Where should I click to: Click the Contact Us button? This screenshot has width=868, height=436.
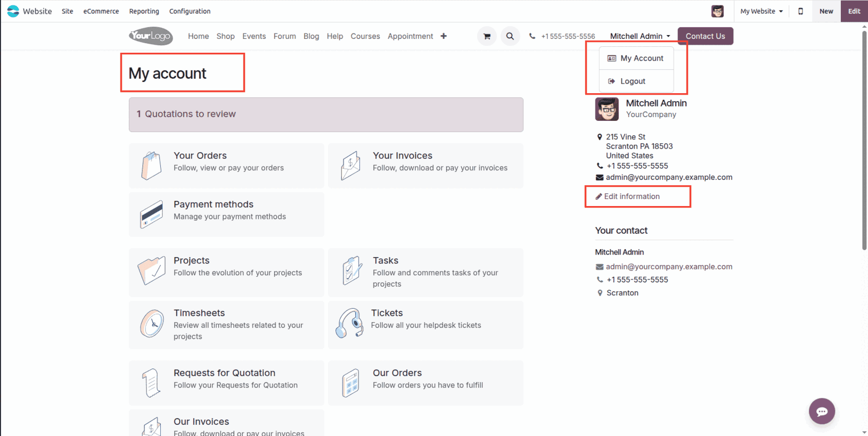click(x=705, y=36)
